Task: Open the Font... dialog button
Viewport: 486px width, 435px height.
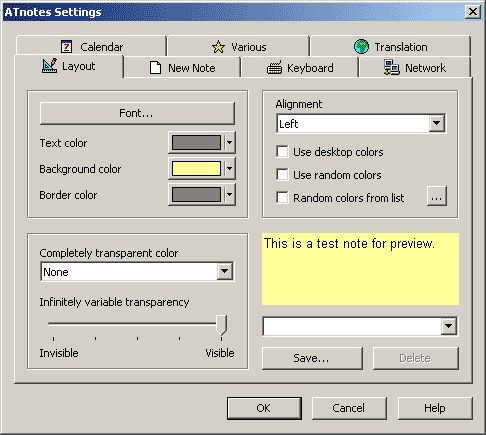Action: 137,113
